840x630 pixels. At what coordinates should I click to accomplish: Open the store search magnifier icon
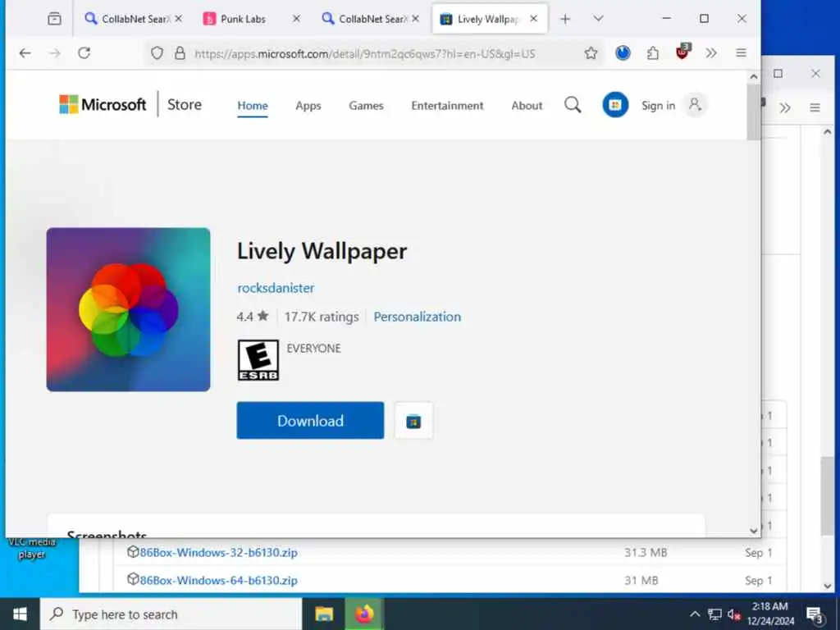click(x=573, y=105)
